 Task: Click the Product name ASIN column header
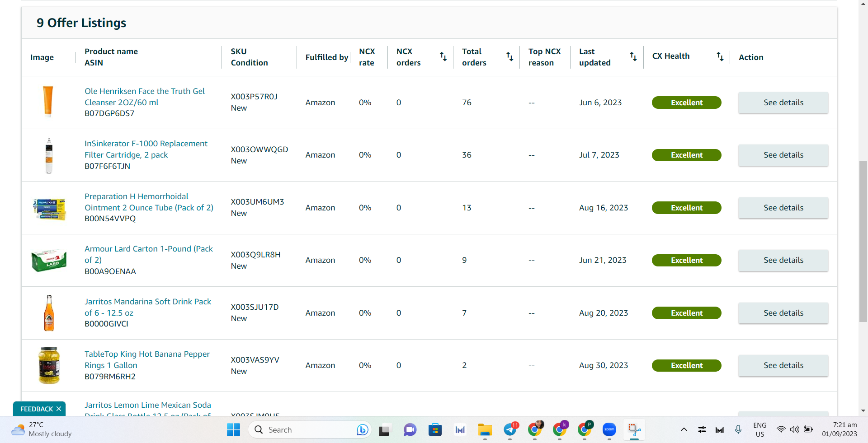coord(111,57)
